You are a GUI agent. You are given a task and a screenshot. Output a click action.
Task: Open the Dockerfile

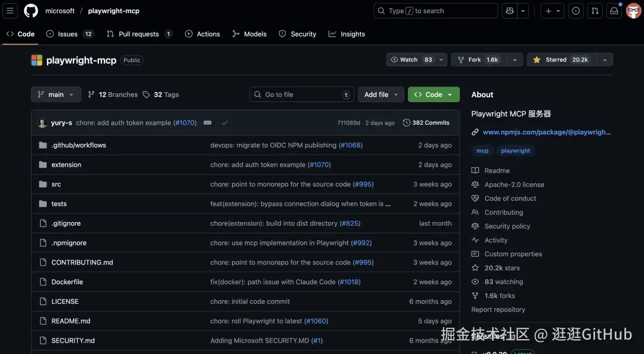pos(67,282)
